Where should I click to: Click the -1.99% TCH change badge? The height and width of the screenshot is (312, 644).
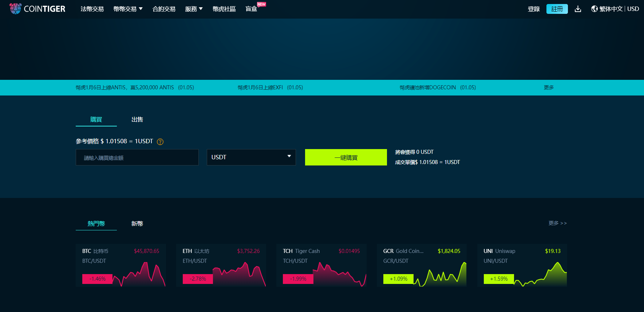click(298, 279)
